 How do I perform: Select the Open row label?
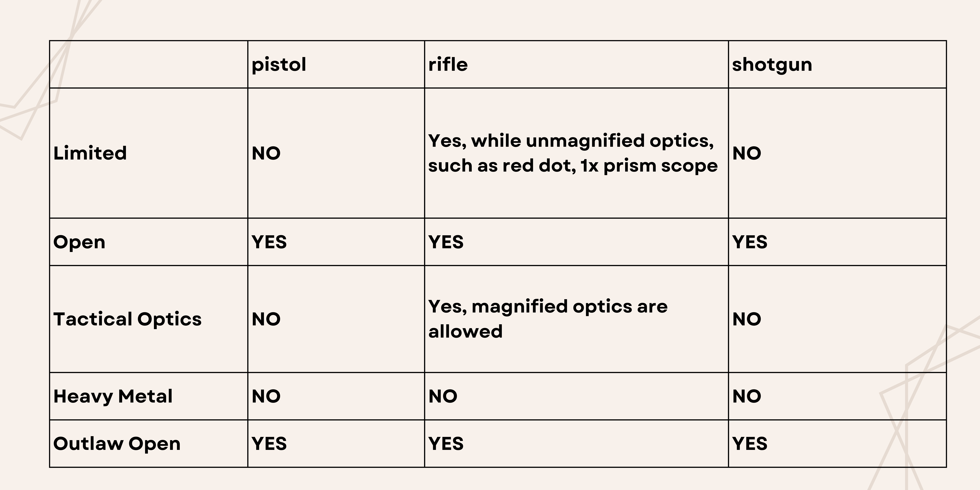click(79, 242)
